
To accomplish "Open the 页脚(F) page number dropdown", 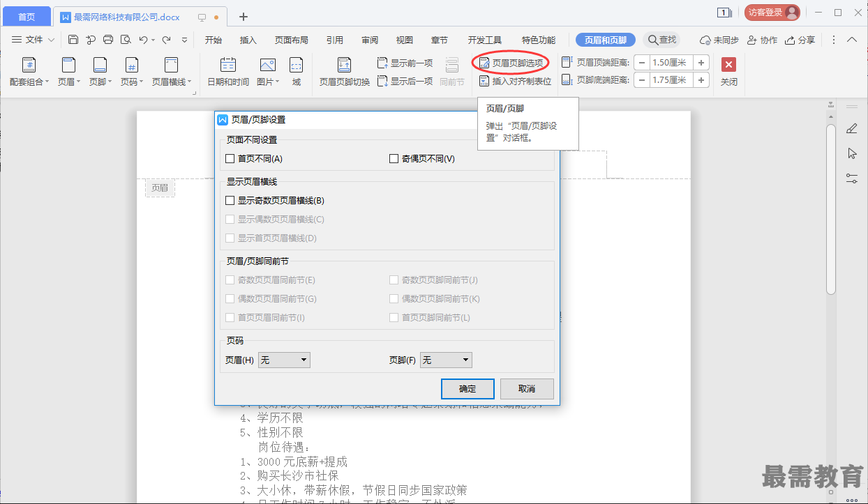I will click(446, 360).
